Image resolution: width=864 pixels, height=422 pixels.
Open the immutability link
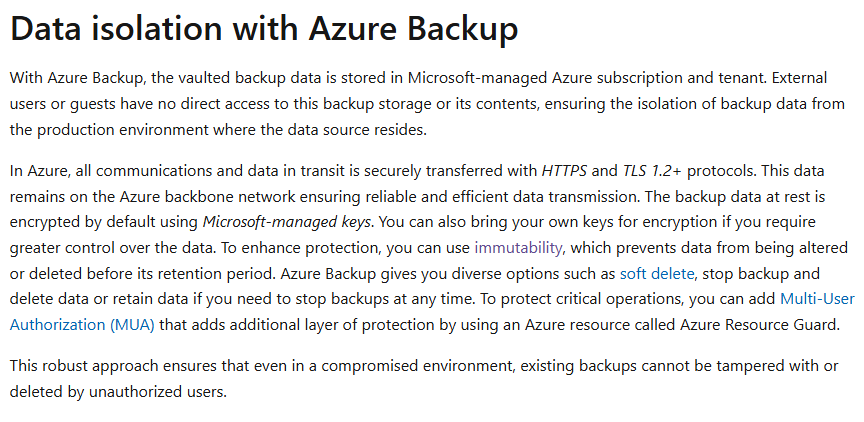519,248
